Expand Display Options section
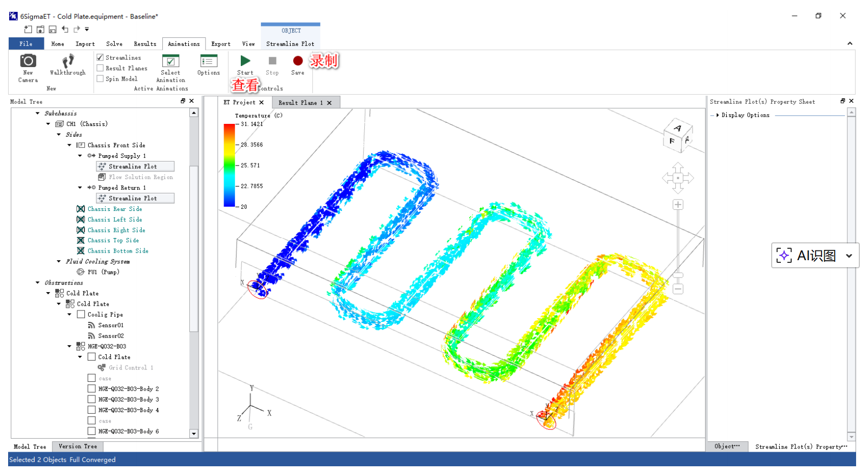Screen dimensions: 868x476 pos(718,115)
